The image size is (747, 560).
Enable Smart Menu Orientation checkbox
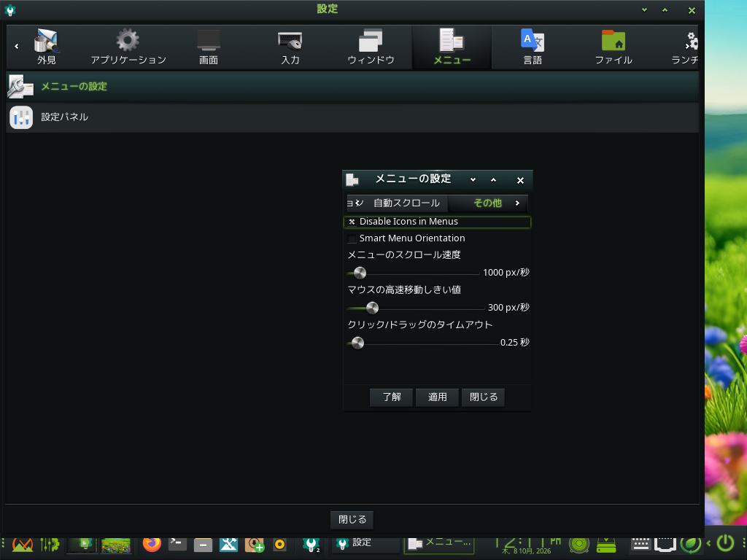tap(352, 238)
